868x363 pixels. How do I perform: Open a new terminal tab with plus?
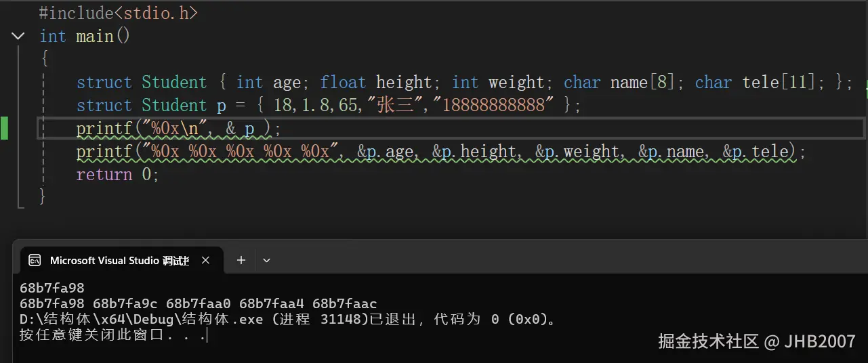(x=241, y=260)
